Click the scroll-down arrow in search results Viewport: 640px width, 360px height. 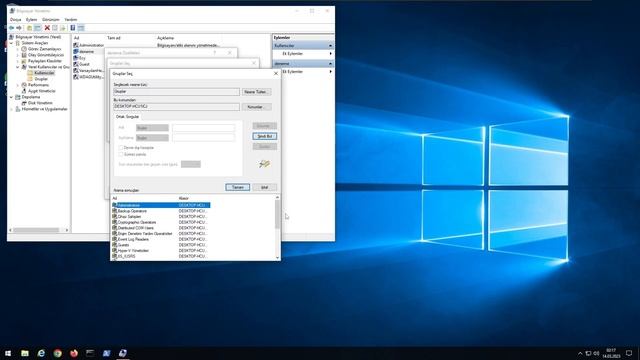click(278, 258)
